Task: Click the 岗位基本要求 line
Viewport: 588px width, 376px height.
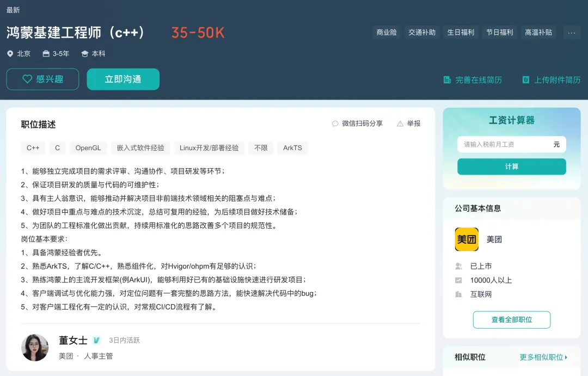Action: coord(44,239)
